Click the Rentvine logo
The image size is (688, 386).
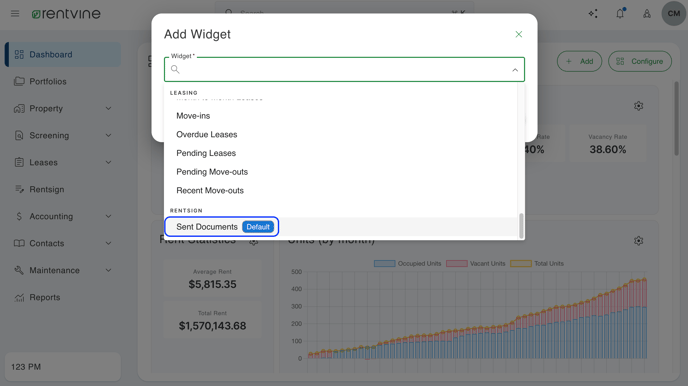66,14
